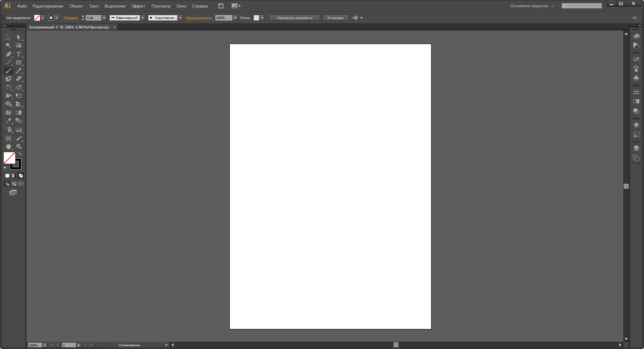Viewport: 644px width, 349px height.
Task: Activate the Eraser tool
Action: tap(19, 79)
